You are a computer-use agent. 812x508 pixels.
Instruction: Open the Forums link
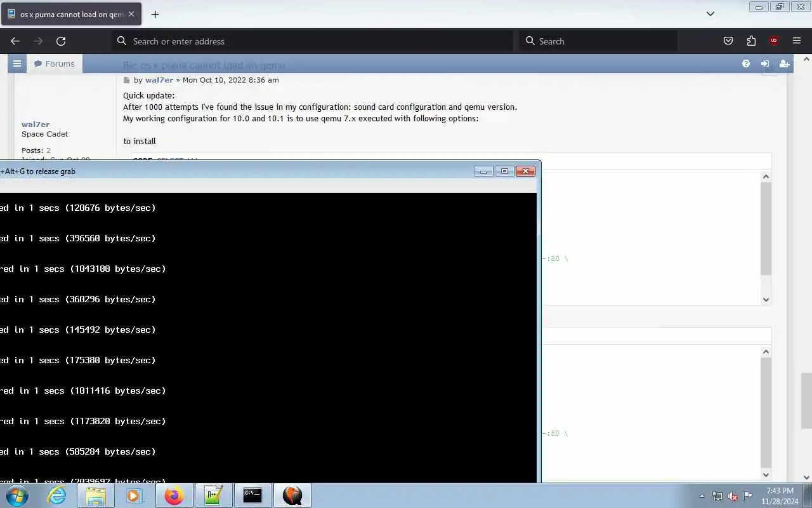[x=55, y=63]
